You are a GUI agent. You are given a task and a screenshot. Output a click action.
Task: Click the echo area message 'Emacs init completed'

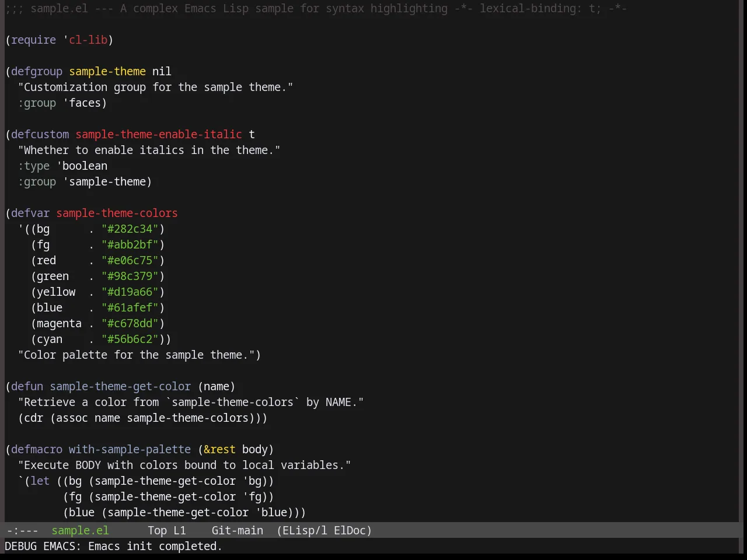[x=155, y=546]
